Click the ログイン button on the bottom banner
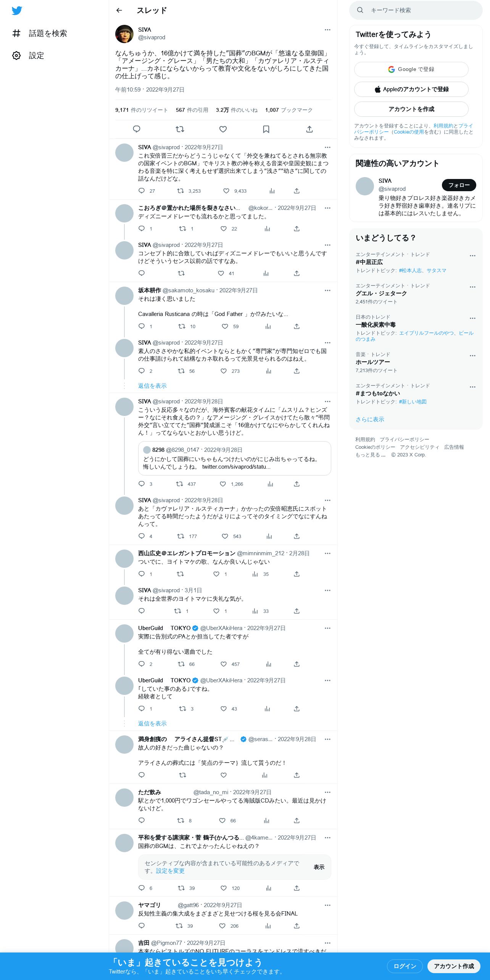Viewport: 490px width, 980px height. (x=405, y=966)
